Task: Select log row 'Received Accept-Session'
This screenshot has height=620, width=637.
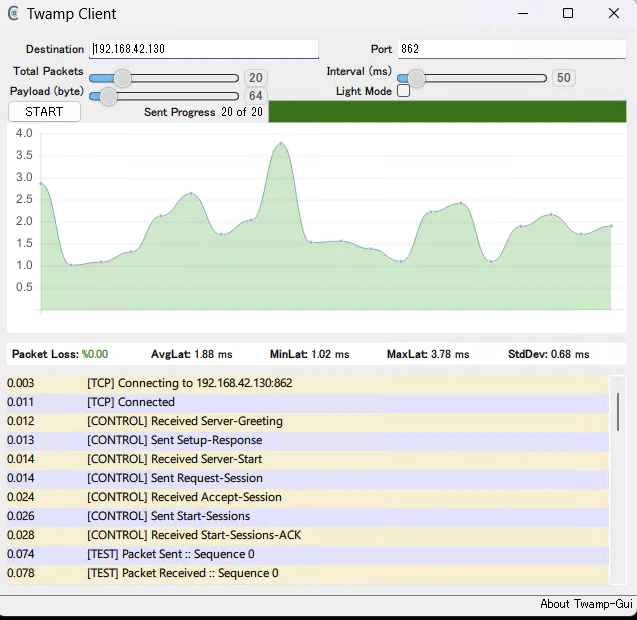Action: coord(308,497)
